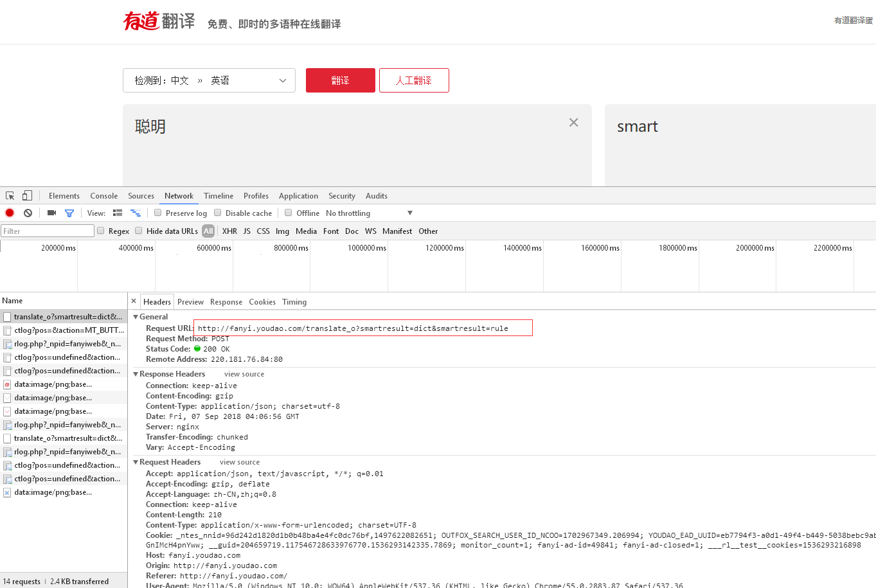View the Security tab
Viewport: 876px width, 588px height.
tap(342, 196)
